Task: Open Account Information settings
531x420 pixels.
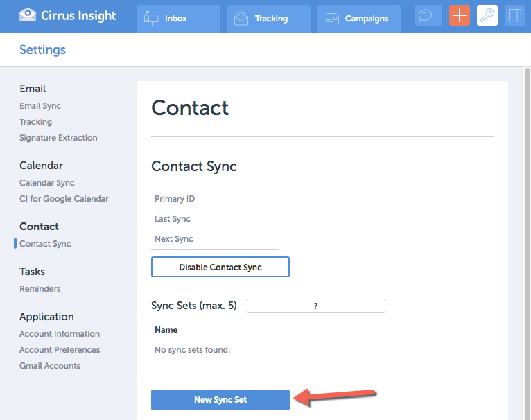Action: 59,334
